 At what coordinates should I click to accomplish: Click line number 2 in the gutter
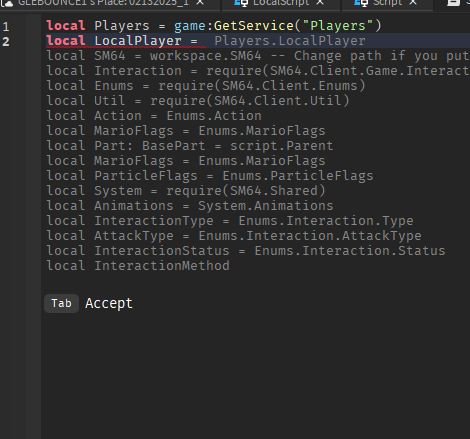click(x=6, y=41)
